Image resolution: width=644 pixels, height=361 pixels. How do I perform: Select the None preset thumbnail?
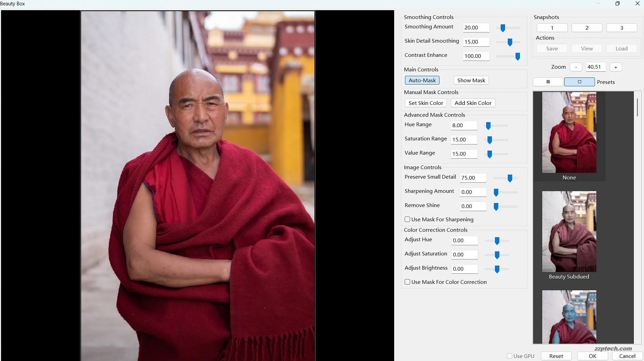point(569,133)
